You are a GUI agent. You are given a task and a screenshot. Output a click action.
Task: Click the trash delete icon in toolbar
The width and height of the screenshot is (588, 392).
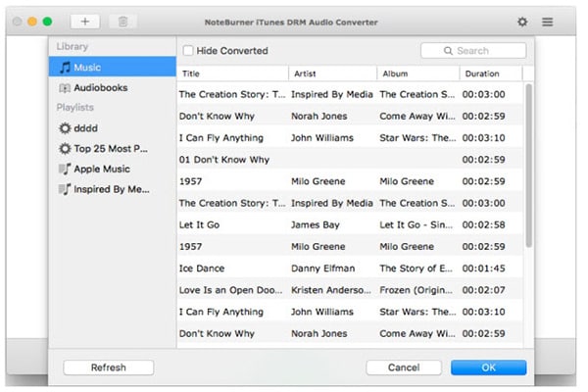point(123,22)
